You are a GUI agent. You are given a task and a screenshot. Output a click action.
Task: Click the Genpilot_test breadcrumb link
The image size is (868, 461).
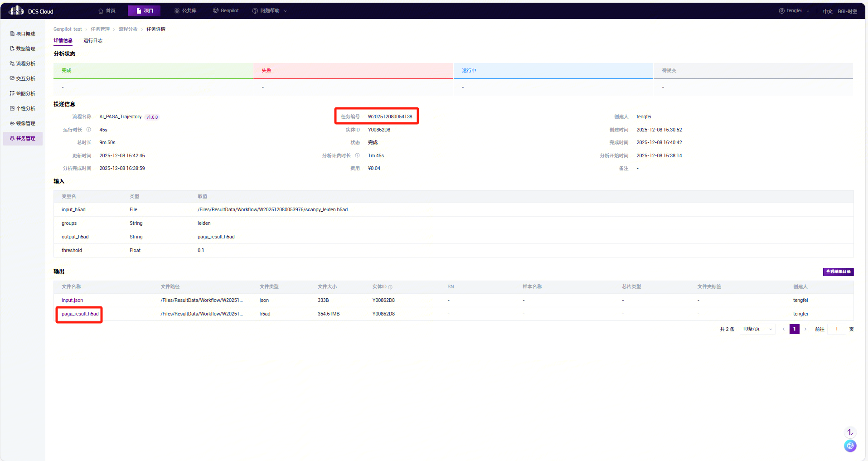[x=68, y=29]
